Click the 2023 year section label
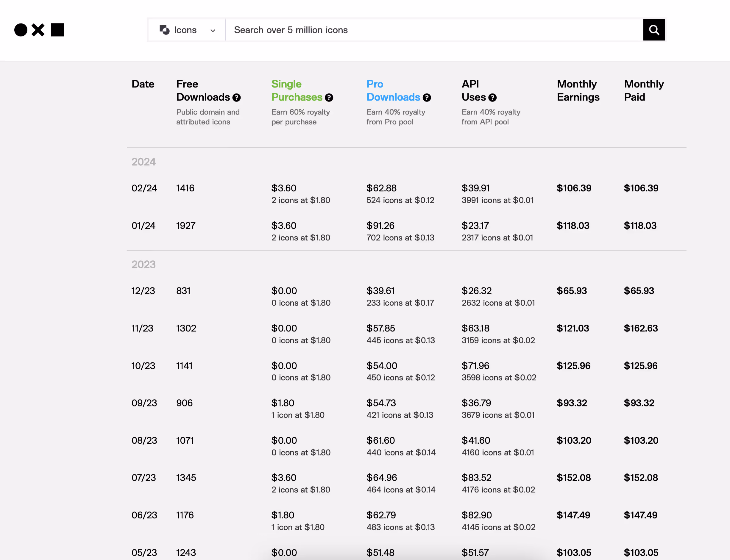The image size is (730, 560). [143, 265]
